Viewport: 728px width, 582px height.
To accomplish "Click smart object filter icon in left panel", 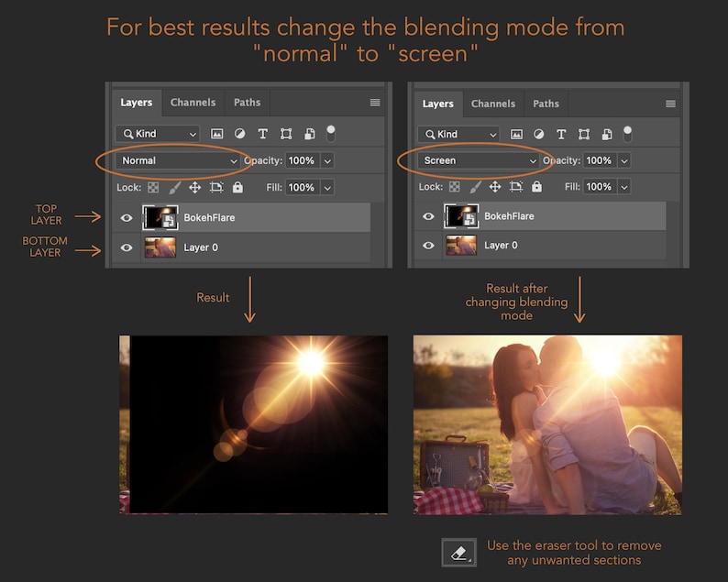I will [x=309, y=134].
